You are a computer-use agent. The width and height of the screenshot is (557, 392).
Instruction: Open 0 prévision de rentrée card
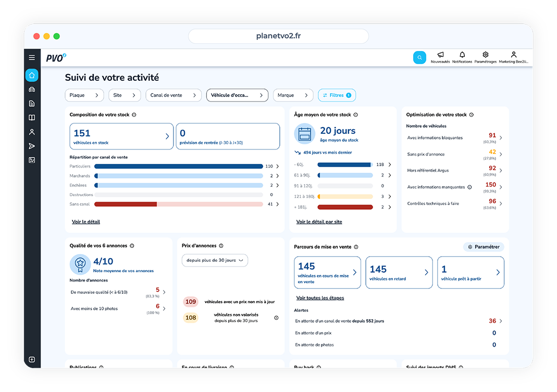point(228,136)
